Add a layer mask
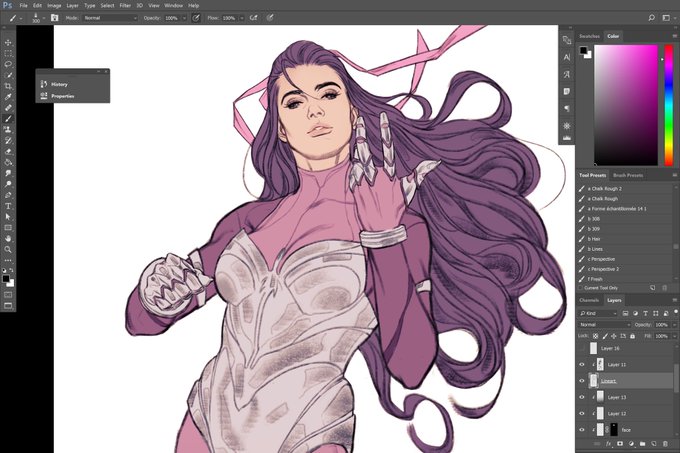 point(620,444)
